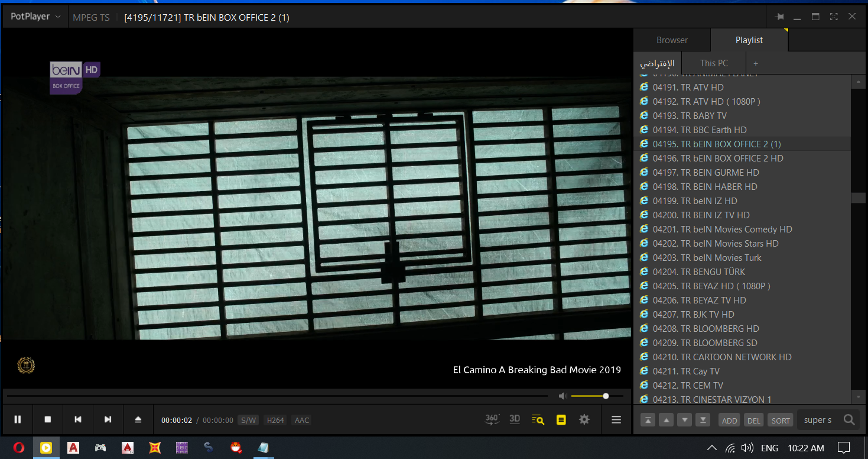Image resolution: width=868 pixels, height=459 pixels.
Task: Select 04210. TR CARTOON NETWORK HD
Action: pos(742,357)
